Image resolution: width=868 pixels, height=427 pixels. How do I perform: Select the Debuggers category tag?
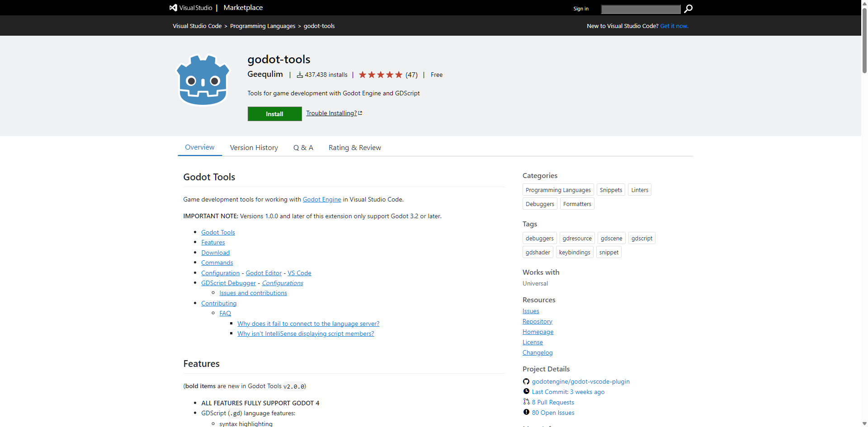click(540, 204)
